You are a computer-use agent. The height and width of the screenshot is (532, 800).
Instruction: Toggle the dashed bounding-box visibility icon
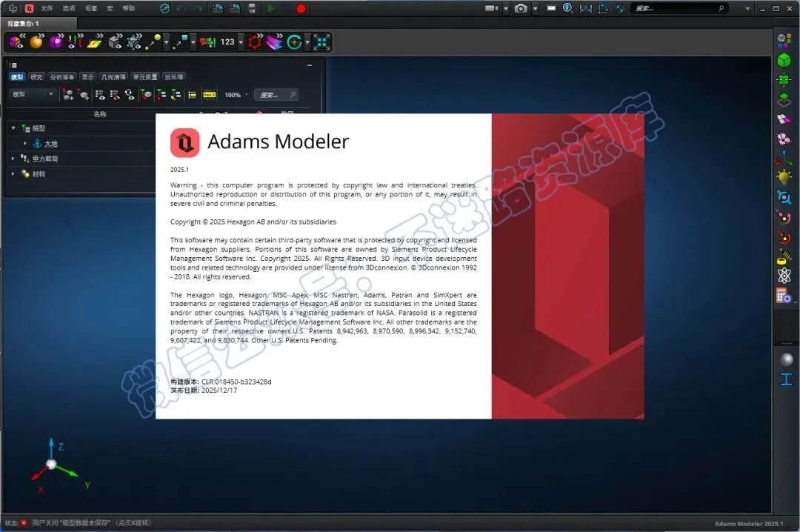[x=135, y=42]
